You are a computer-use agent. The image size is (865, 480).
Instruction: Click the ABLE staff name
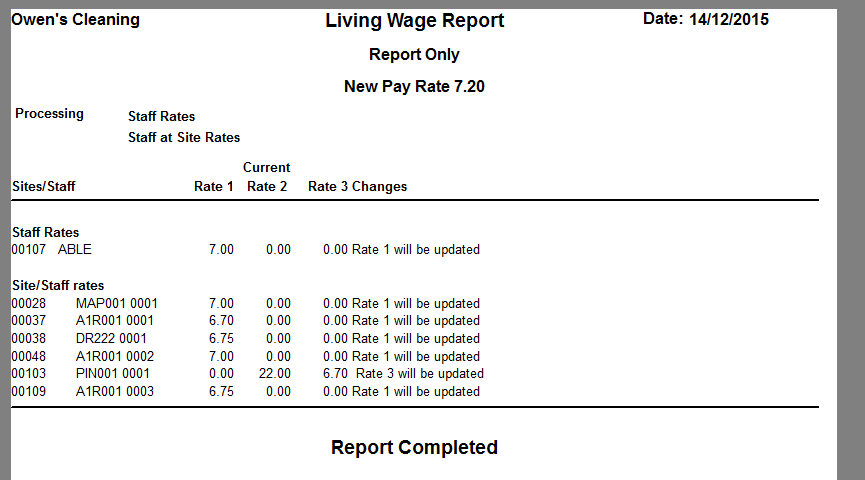(74, 249)
